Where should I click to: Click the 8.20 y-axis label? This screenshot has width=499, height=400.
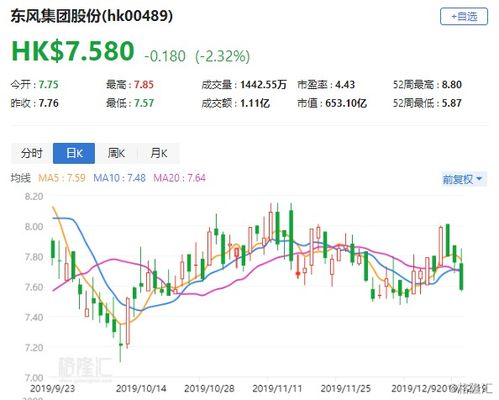tap(34, 197)
